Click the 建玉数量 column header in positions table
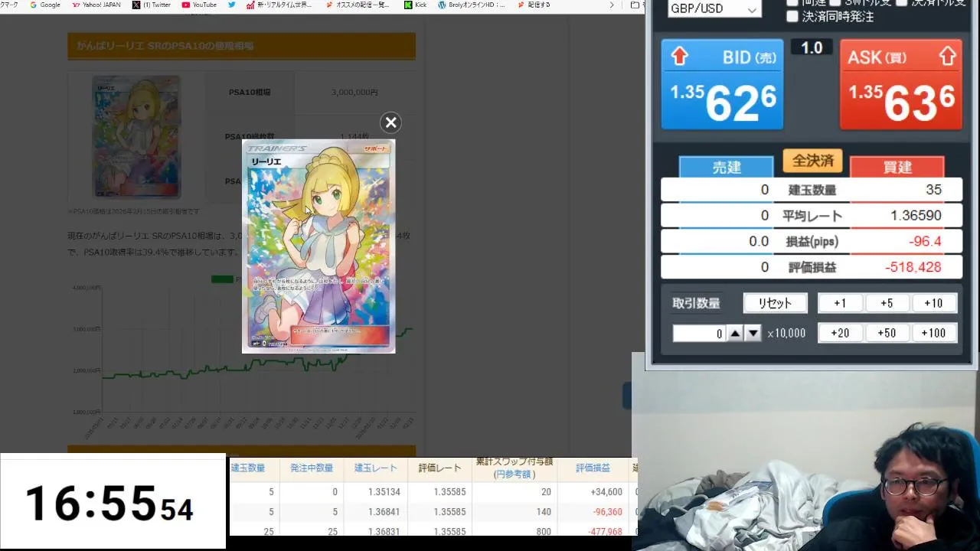980x551 pixels. (248, 468)
